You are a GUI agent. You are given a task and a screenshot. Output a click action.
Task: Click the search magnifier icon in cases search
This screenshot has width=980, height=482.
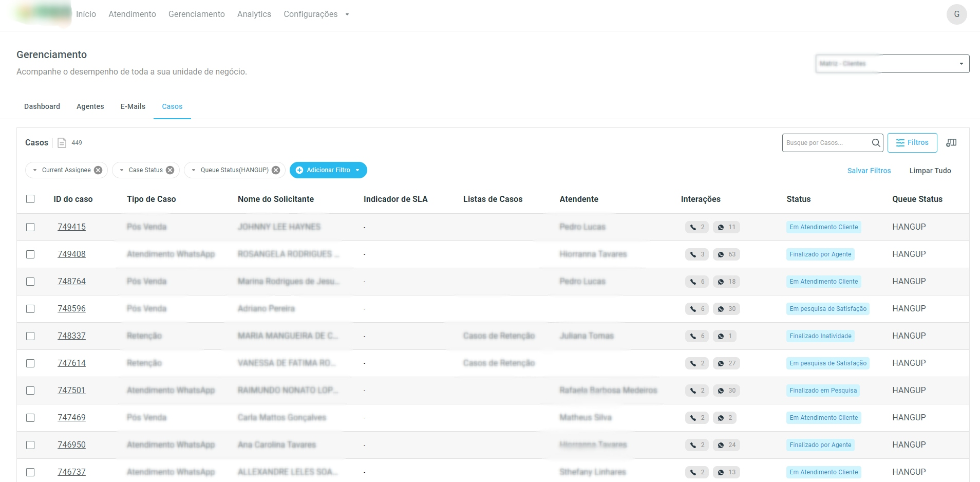point(876,143)
